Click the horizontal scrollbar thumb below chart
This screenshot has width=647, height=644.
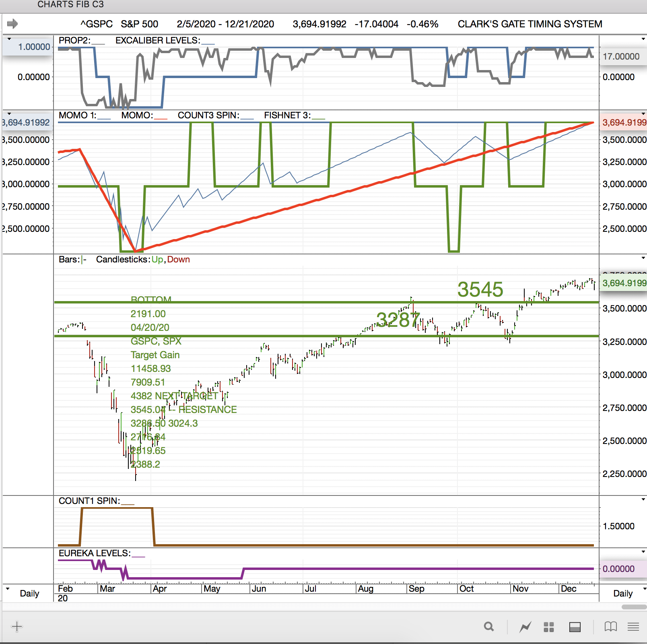tap(634, 607)
